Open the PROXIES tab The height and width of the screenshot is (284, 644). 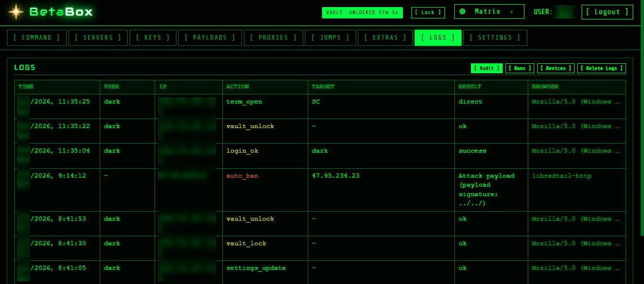coord(273,38)
